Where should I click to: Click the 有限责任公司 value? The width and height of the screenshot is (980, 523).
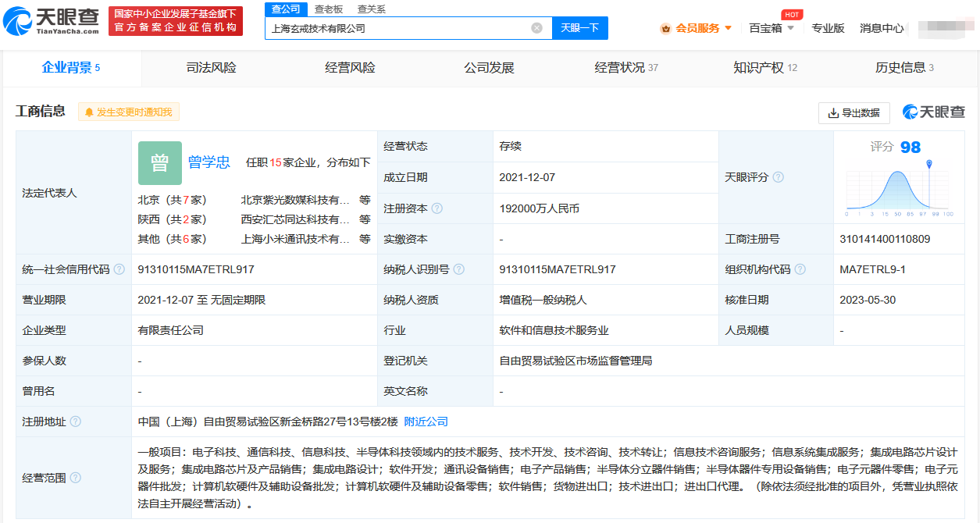click(171, 330)
